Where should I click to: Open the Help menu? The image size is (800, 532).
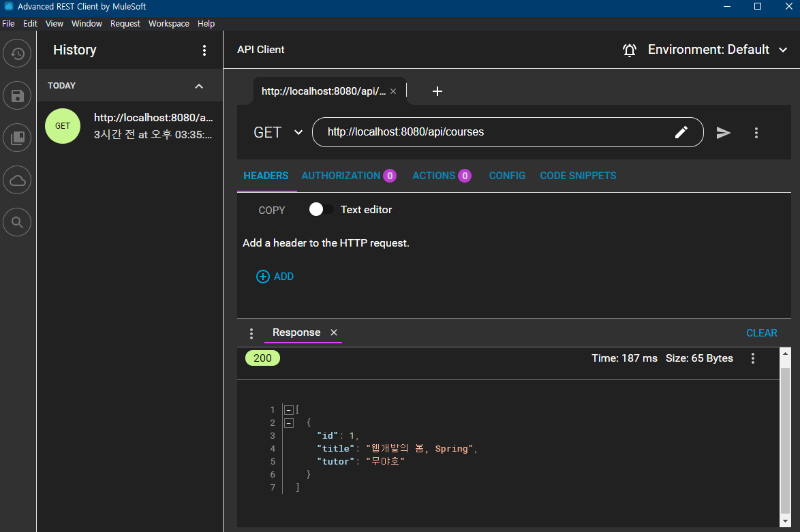click(x=206, y=23)
